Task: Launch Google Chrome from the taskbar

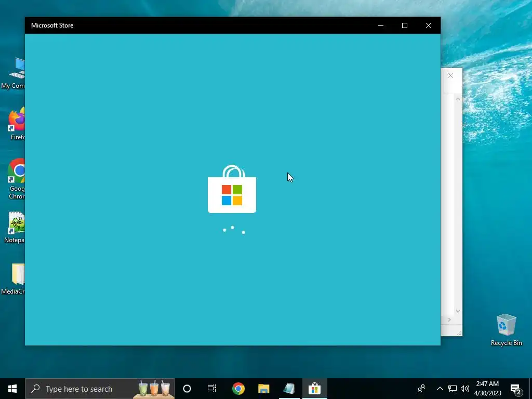Action: point(238,389)
